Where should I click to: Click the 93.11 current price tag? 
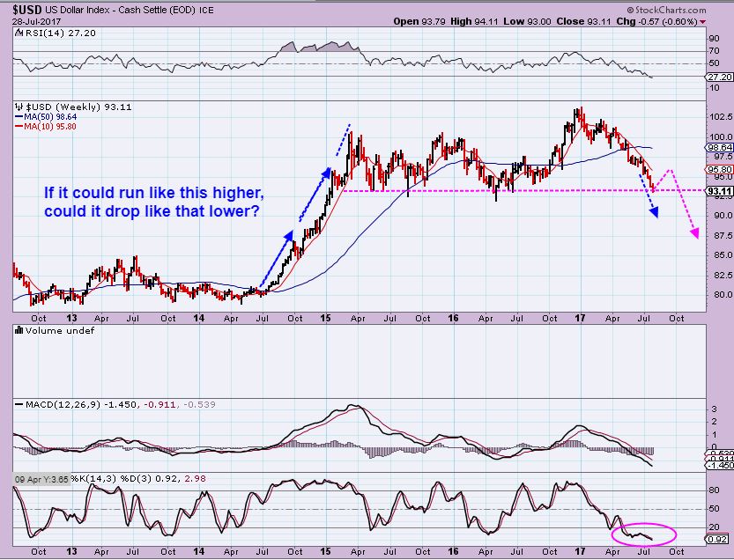coord(719,191)
